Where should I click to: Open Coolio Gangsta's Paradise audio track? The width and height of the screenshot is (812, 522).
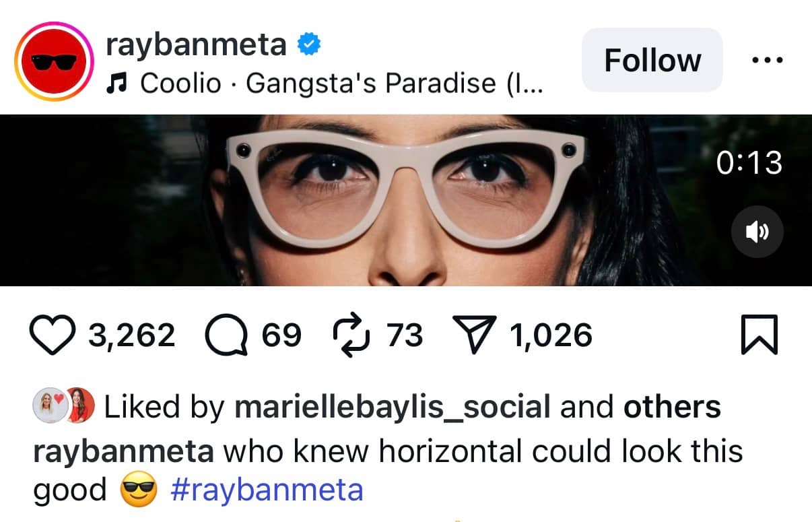click(x=341, y=84)
